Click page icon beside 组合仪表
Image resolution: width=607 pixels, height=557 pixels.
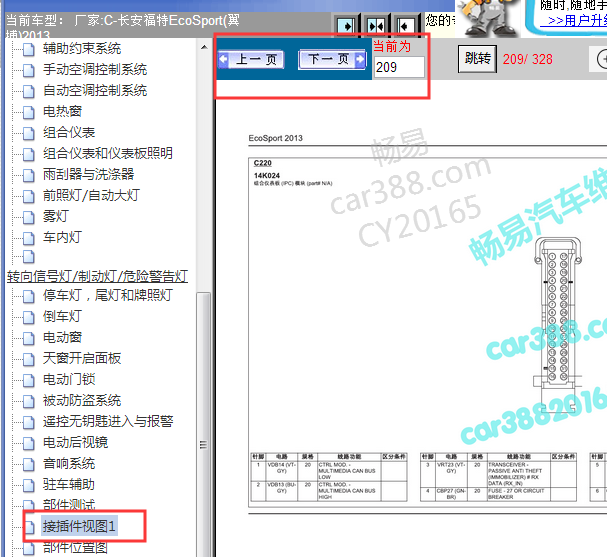coord(29,133)
